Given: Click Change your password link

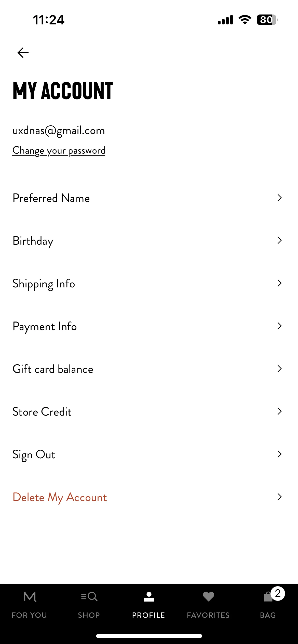Looking at the screenshot, I should pyautogui.click(x=59, y=151).
